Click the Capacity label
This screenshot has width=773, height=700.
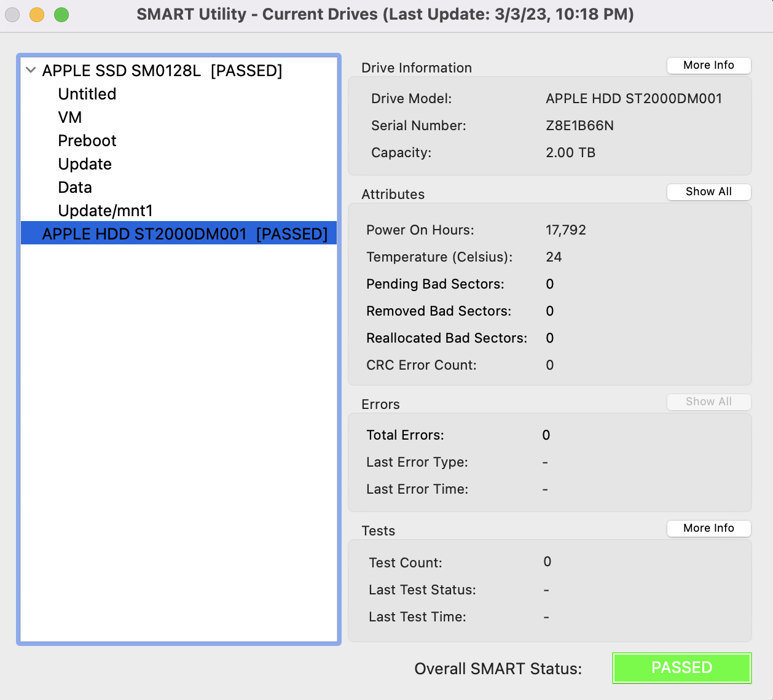(401, 152)
